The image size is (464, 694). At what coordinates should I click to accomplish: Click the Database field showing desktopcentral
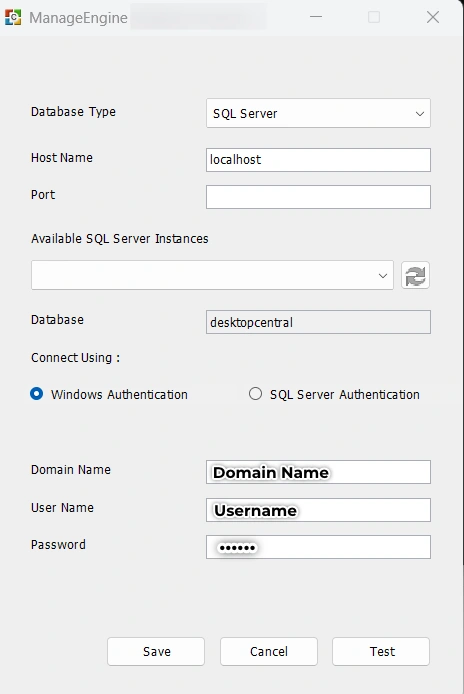[x=318, y=322]
